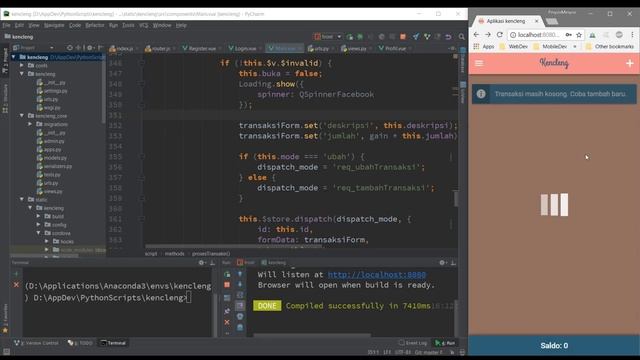Toggle fold marker at code line 361
Screen dimensions: 640x360
pos(142,219)
